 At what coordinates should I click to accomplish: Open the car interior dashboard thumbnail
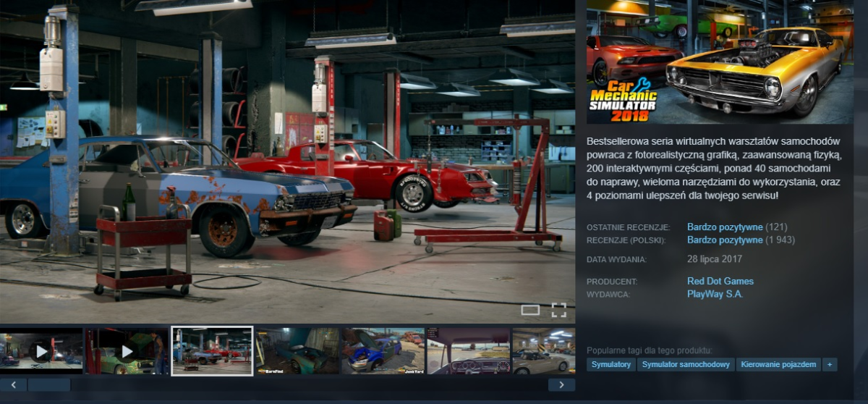point(468,351)
